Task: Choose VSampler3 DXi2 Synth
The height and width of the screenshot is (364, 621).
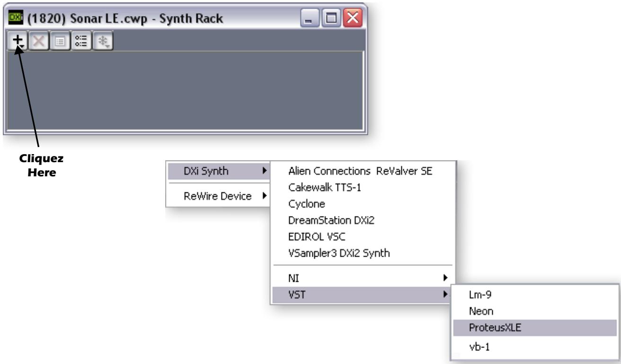Action: [338, 253]
